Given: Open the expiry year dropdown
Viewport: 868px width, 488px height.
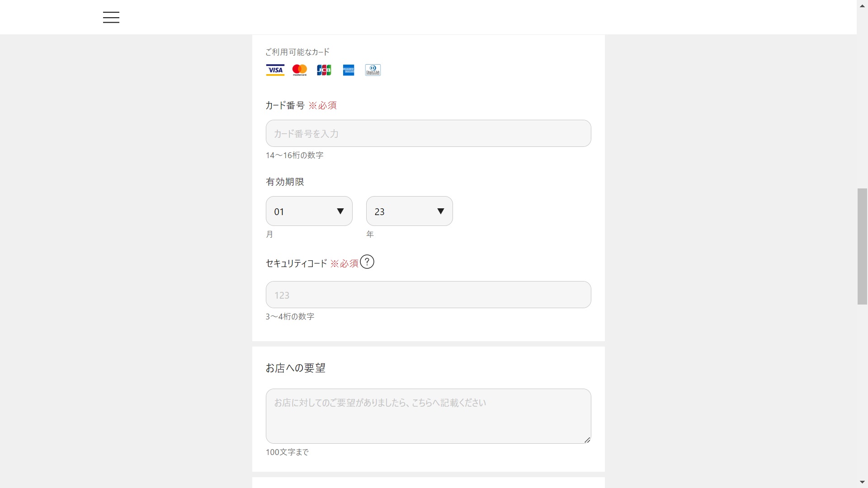Looking at the screenshot, I should click(410, 211).
